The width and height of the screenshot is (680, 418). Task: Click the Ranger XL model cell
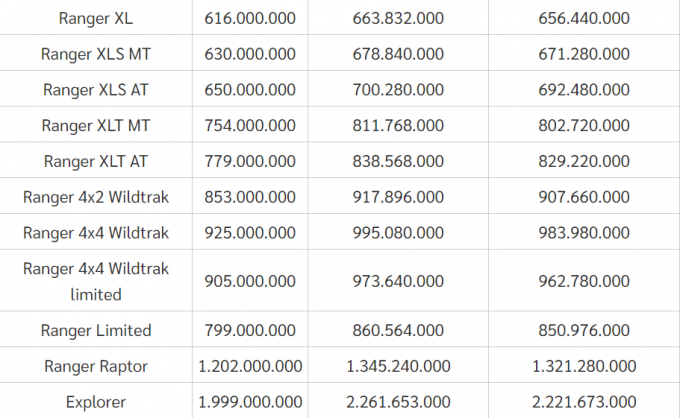click(96, 17)
